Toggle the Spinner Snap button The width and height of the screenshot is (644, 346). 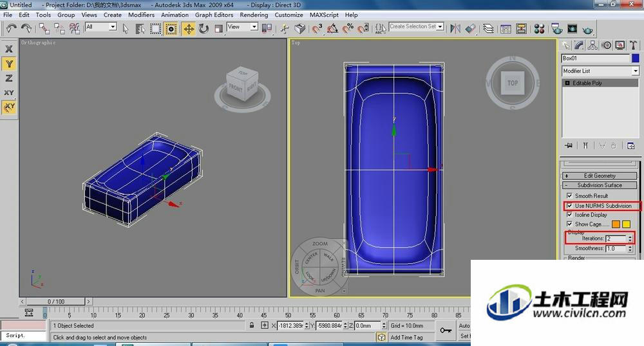pos(363,29)
